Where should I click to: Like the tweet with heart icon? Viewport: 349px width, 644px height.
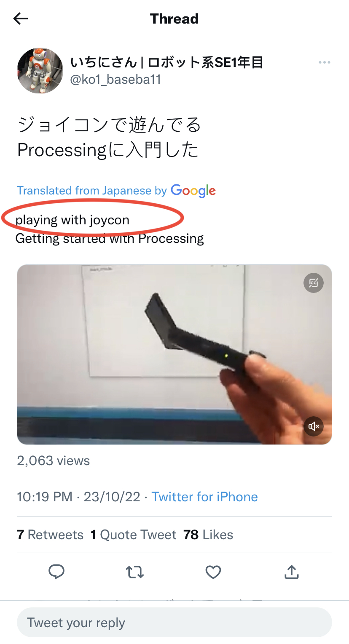coord(213,572)
